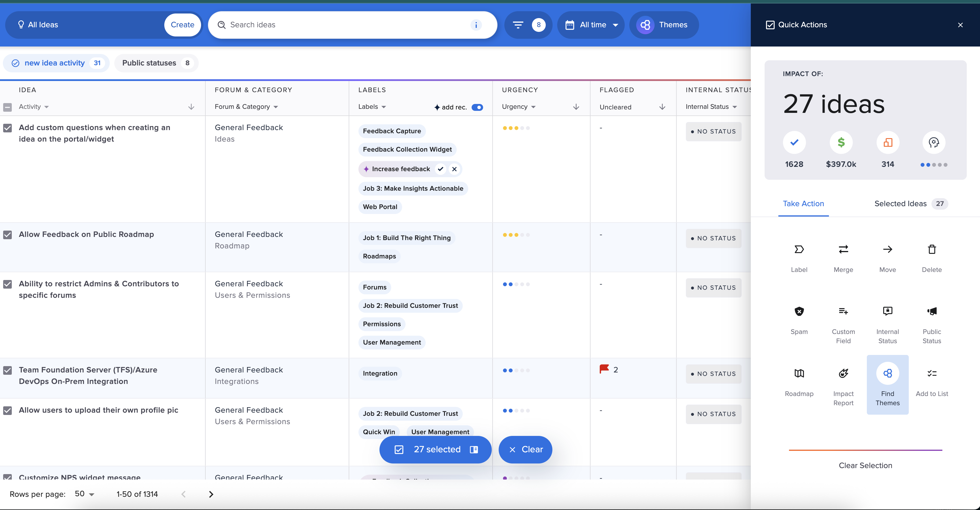Click the Impact Report icon
The height and width of the screenshot is (510, 980).
point(843,374)
